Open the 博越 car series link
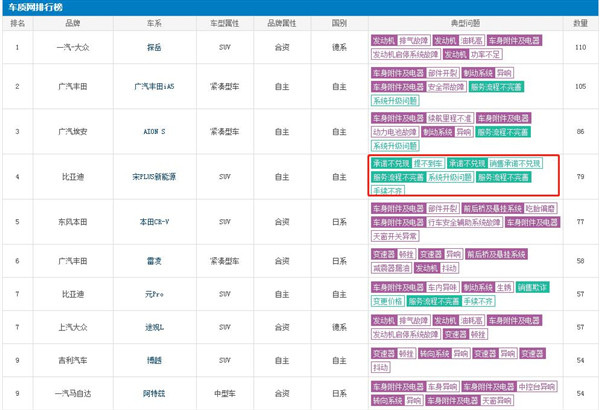Screen dimensions: 600x410 [154, 361]
